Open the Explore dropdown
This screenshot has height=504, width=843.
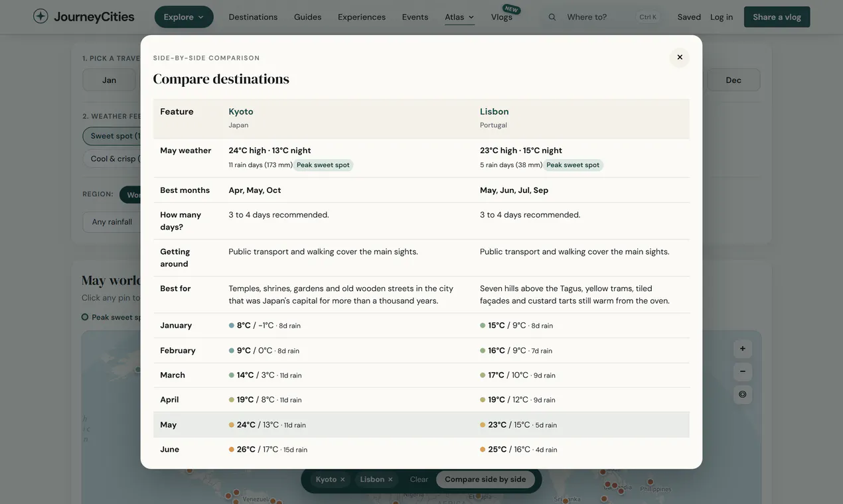point(184,17)
